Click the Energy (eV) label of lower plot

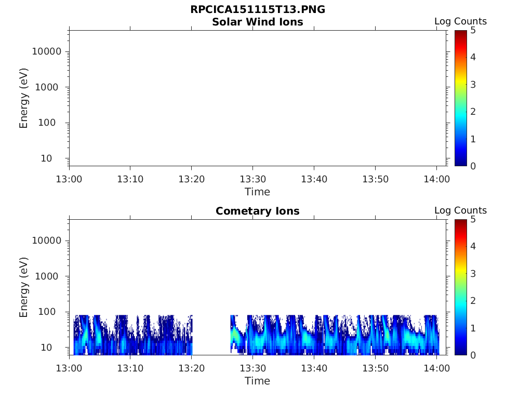[23, 287]
